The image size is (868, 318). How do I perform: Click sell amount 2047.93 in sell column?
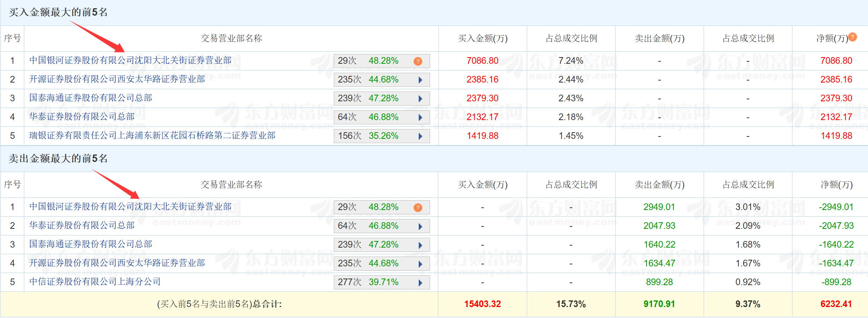[x=659, y=226]
